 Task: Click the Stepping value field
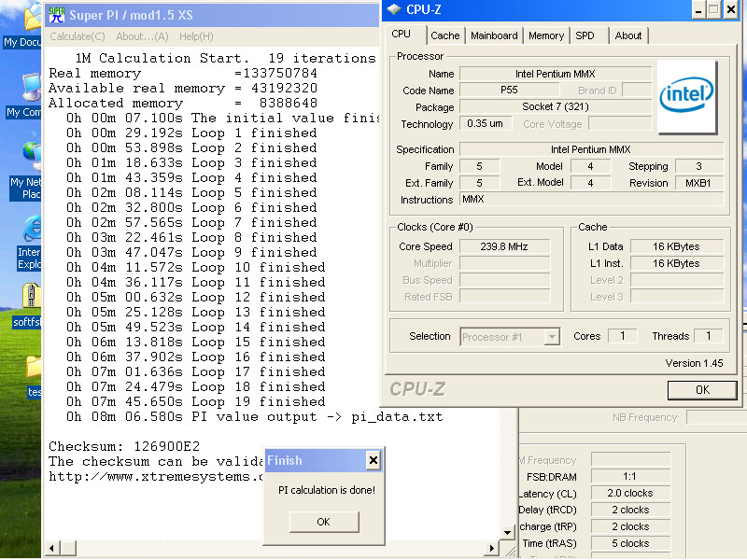pyautogui.click(x=698, y=166)
